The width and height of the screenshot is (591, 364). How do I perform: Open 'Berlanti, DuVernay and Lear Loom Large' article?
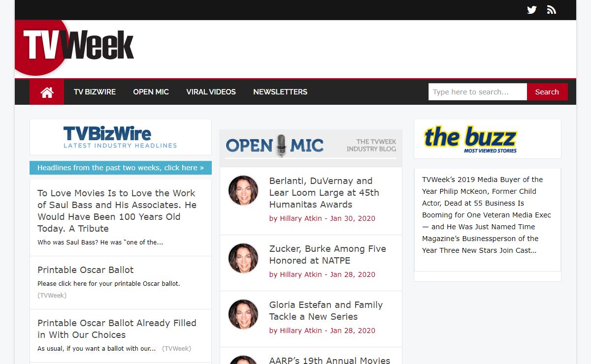click(x=324, y=193)
